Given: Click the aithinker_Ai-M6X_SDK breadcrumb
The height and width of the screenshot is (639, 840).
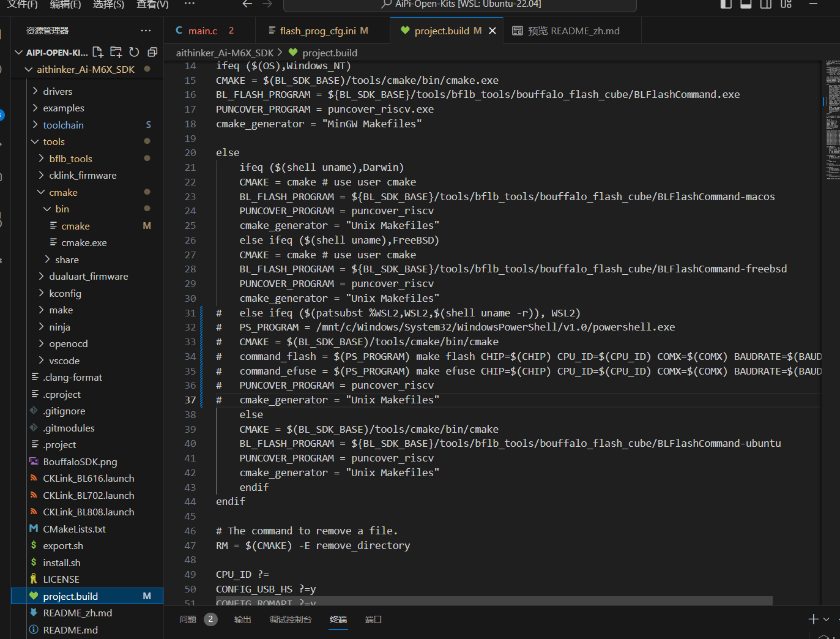Looking at the screenshot, I should pyautogui.click(x=225, y=53).
